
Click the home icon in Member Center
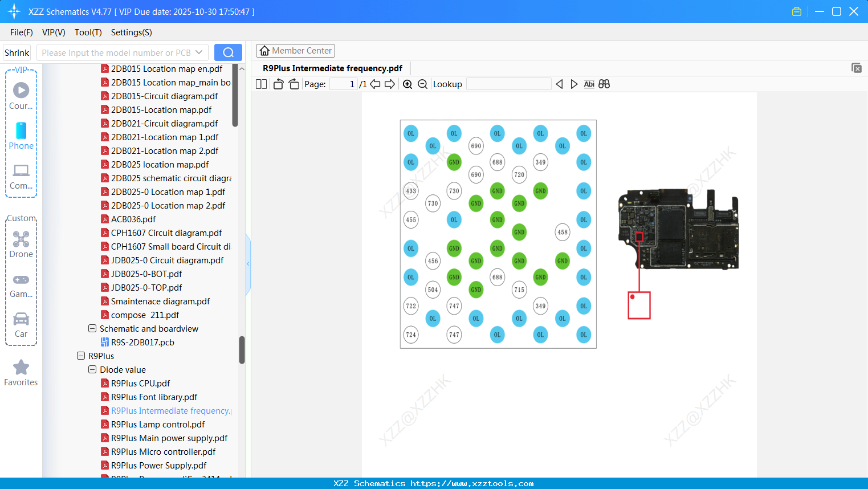pyautogui.click(x=264, y=51)
